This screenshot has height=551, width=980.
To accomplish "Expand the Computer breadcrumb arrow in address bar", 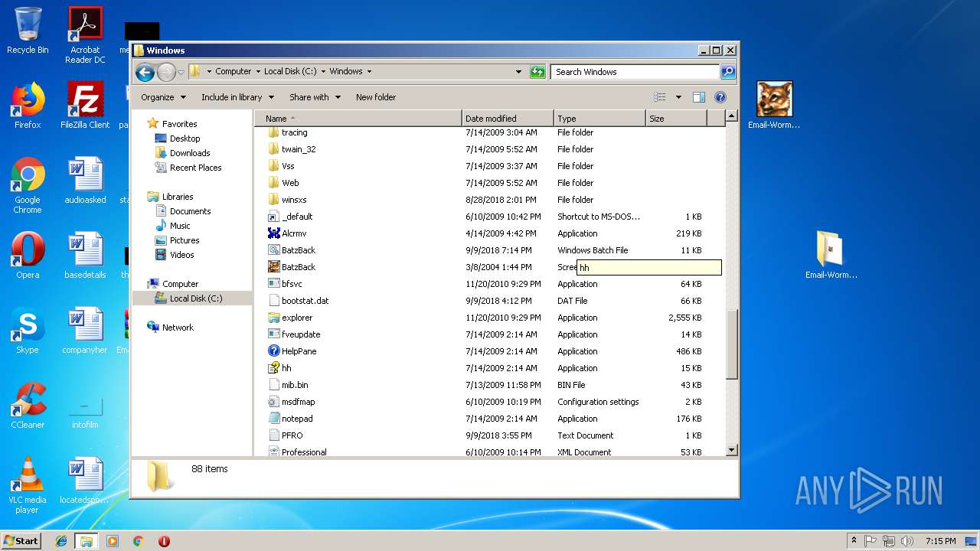I will (x=257, y=72).
